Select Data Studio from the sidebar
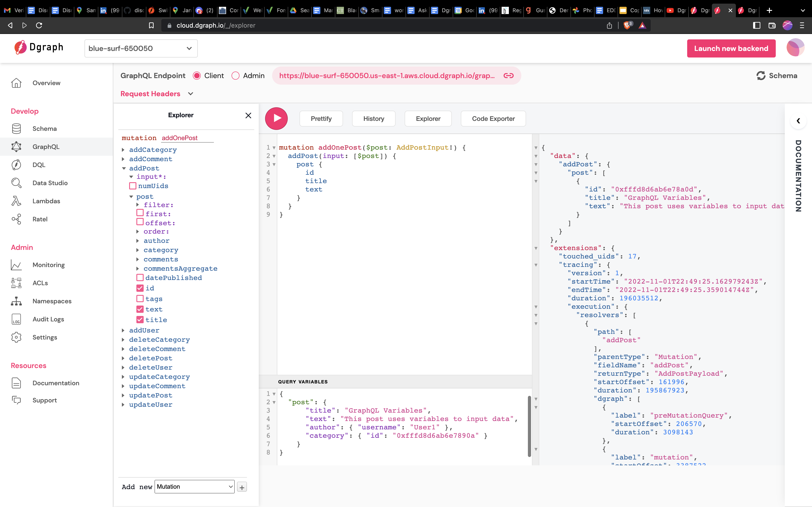The width and height of the screenshot is (812, 507). tap(50, 183)
